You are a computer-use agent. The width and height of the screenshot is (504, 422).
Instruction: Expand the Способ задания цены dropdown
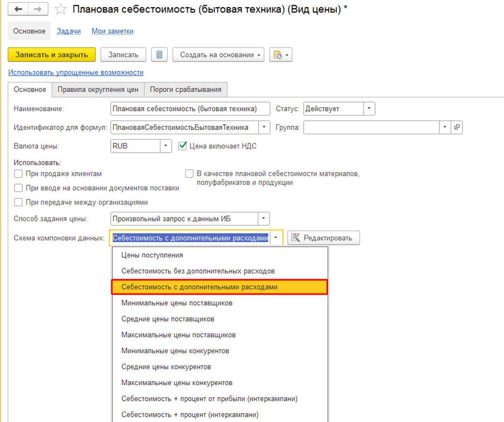point(263,219)
